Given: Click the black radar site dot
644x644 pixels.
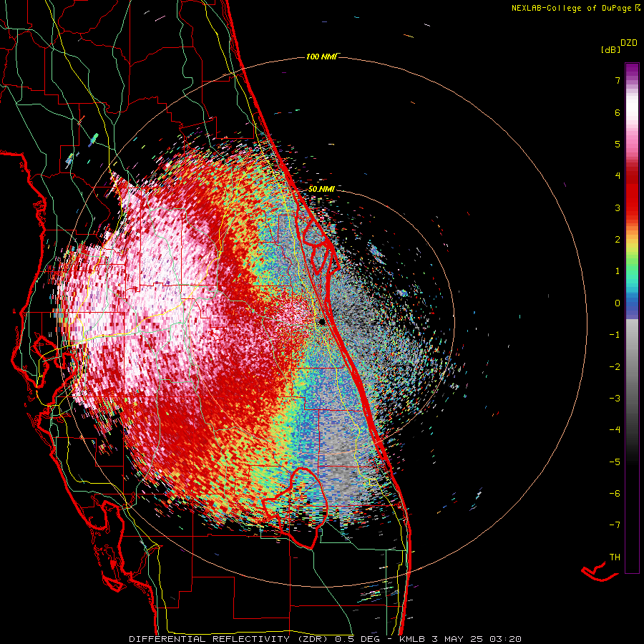Looking at the screenshot, I should click(322, 322).
